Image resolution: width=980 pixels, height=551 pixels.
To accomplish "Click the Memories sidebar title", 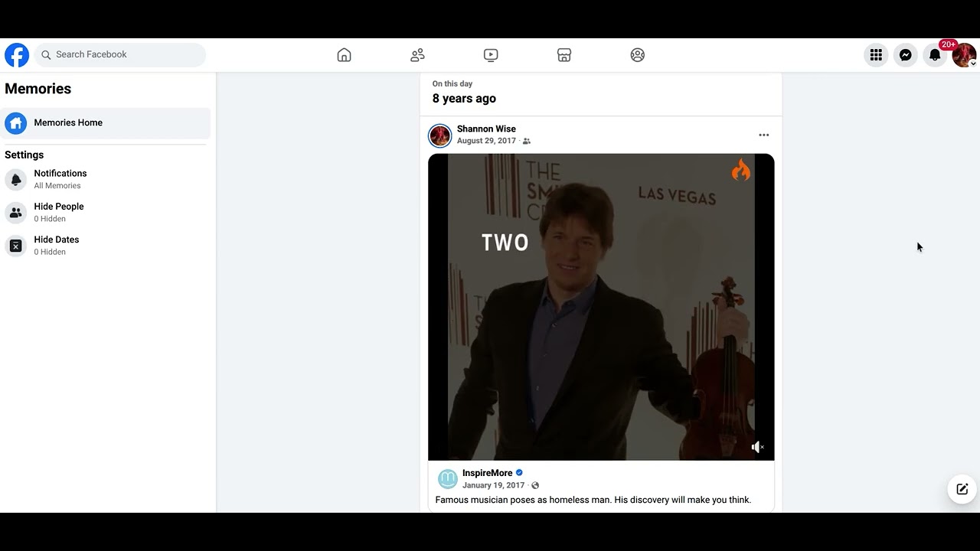I will tap(38, 89).
